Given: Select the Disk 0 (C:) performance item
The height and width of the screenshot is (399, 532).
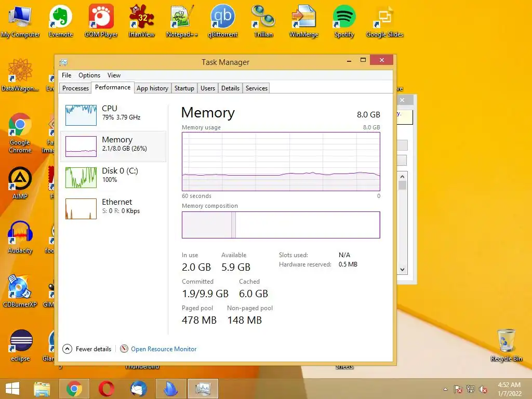Looking at the screenshot, I should (113, 178).
